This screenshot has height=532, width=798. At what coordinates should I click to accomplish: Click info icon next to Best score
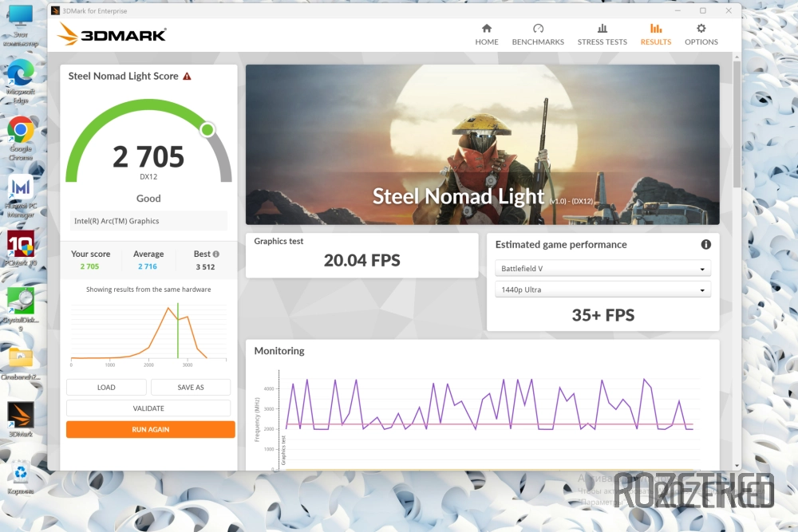[215, 254]
